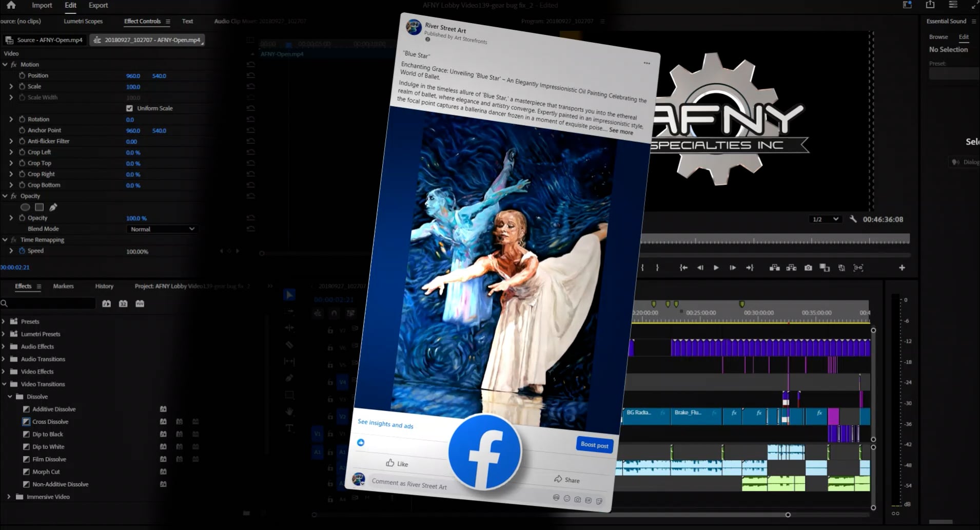The height and width of the screenshot is (530, 980).
Task: Switch to the Markers tab
Action: click(63, 286)
